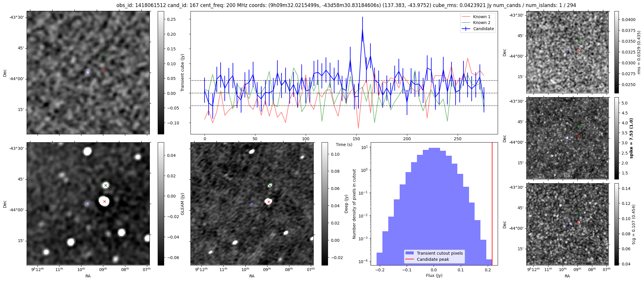Click the blue candidate circle in transient cube image
The width and height of the screenshot is (644, 281).
88,72
